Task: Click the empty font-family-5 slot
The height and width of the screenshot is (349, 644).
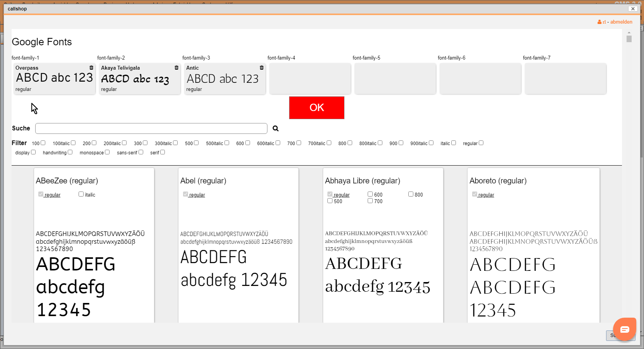Action: coord(395,79)
